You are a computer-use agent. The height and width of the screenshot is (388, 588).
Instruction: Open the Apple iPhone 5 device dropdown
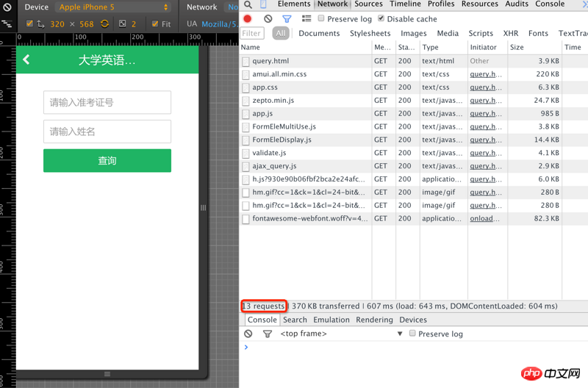pyautogui.click(x=114, y=7)
